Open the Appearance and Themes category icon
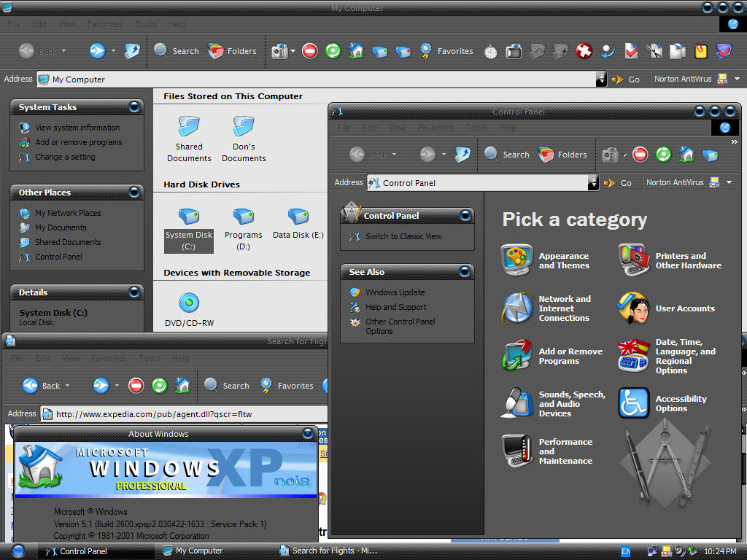 (x=517, y=260)
